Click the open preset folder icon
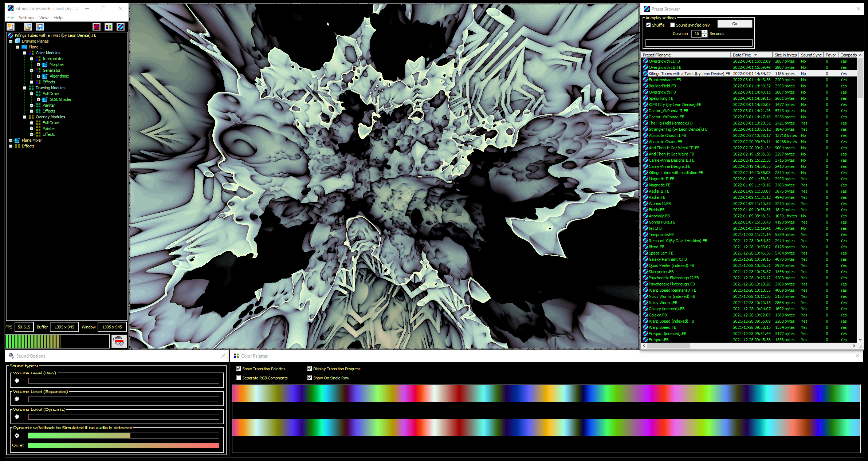Screen dimensions: 868x461 (28, 27)
